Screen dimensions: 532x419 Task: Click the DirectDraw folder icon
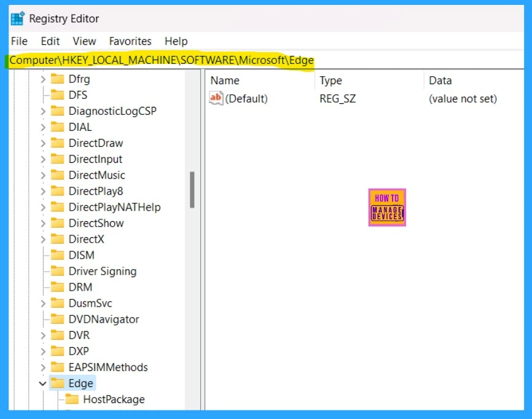click(x=57, y=143)
